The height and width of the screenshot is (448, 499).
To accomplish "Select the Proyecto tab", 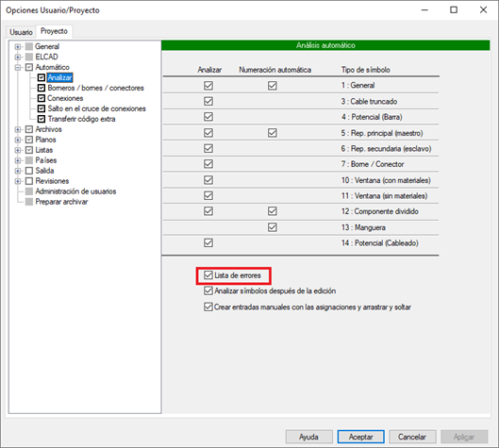I will pyautogui.click(x=54, y=31).
